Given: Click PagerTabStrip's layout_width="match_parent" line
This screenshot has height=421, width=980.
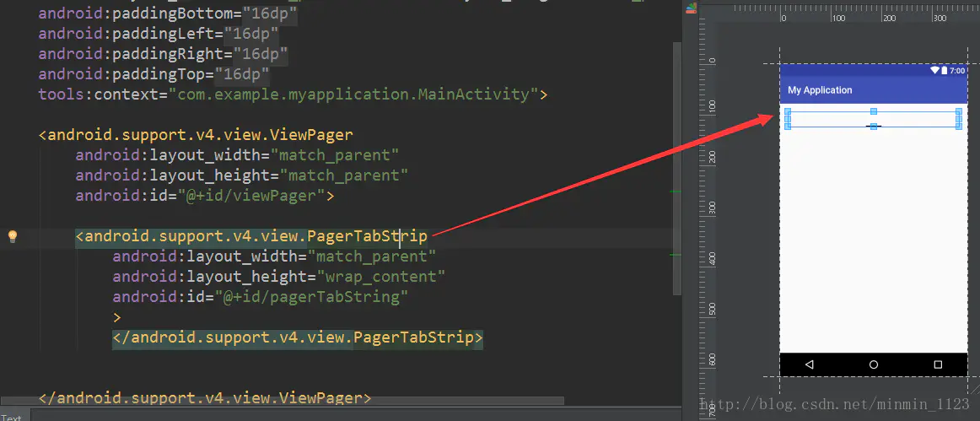Looking at the screenshot, I should point(274,256).
